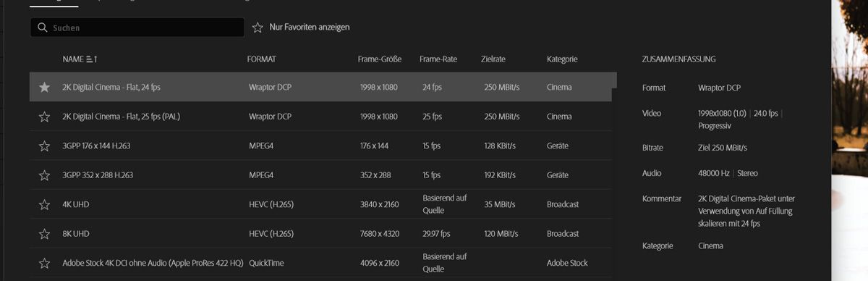Click the 7680 x 4320 frame size cell
The image size is (868, 281).
tap(380, 234)
